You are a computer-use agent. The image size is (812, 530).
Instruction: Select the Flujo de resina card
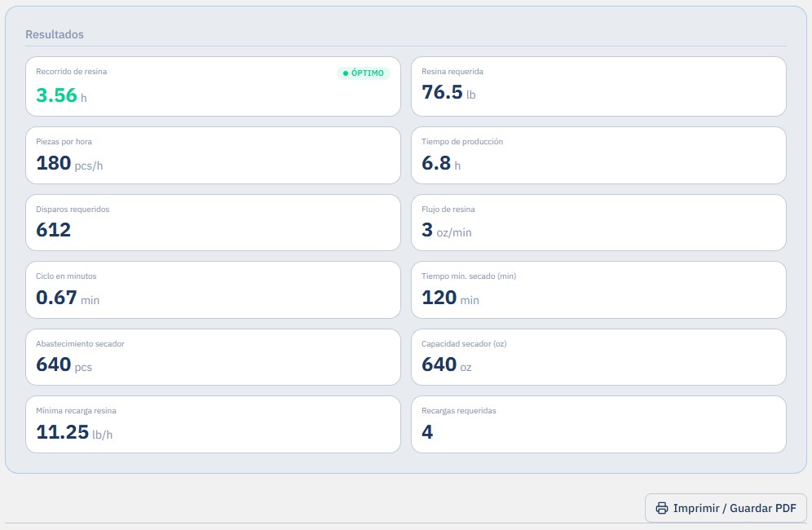click(x=598, y=223)
